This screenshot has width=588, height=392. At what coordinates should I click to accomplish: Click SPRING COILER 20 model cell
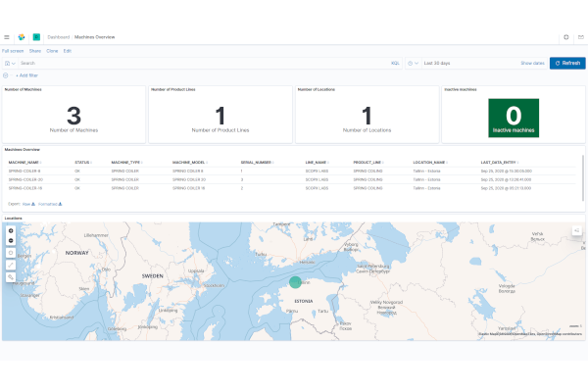(x=188, y=179)
